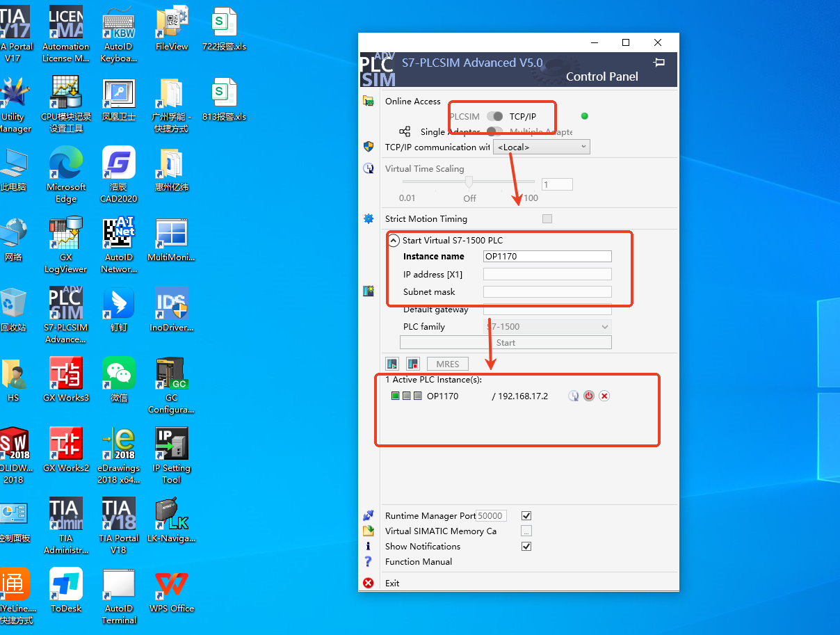The width and height of the screenshot is (840, 635).
Task: Open Automation License Manager desktop icon
Action: [66, 33]
